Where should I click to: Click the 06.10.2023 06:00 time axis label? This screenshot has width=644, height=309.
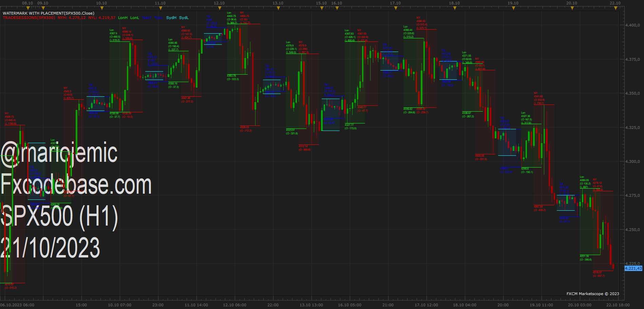click(x=17, y=305)
